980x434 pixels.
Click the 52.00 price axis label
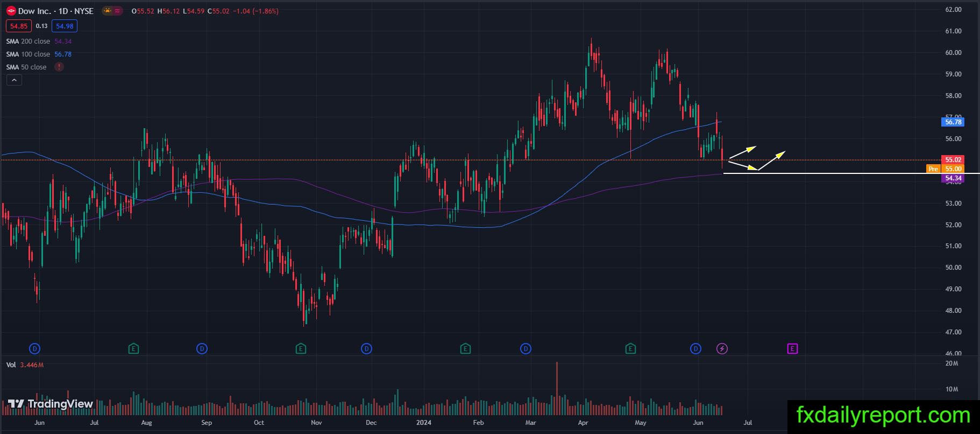(x=953, y=225)
